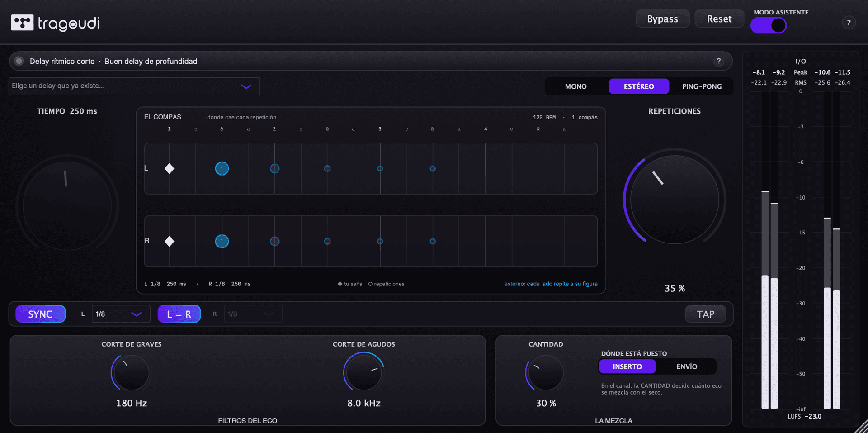Click the round indicator beside 'Delay rítmico corto'
Image resolution: width=868 pixels, height=433 pixels.
19,61
